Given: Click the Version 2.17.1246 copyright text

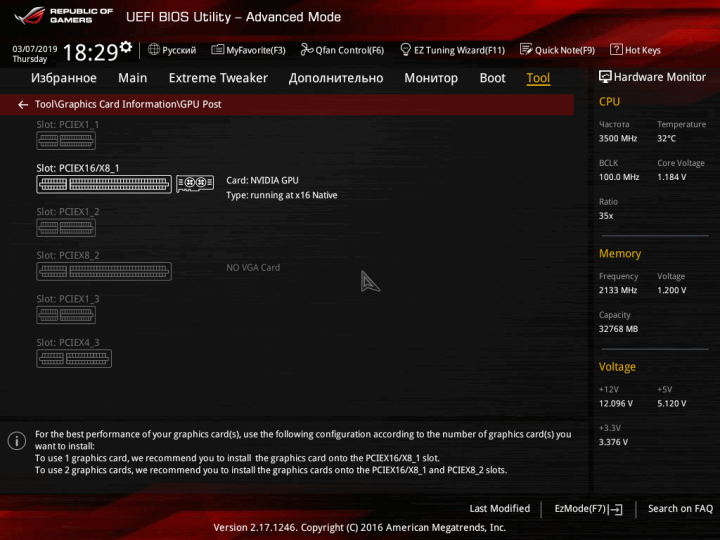Looking at the screenshot, I should 360,528.
